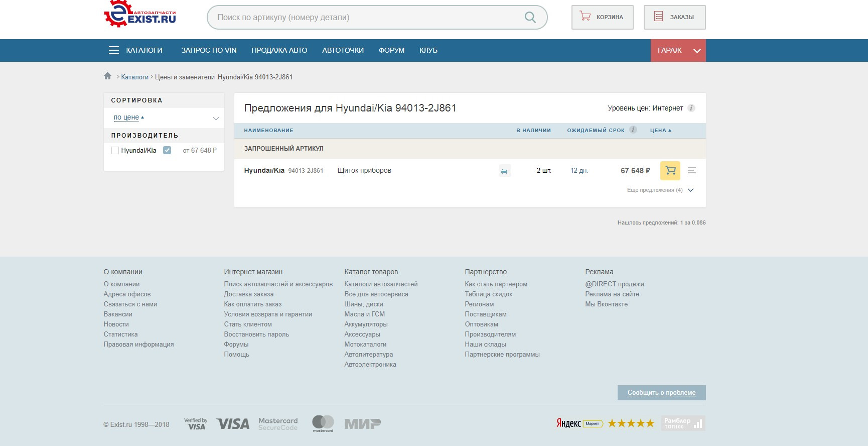Click the МИР payment logo
The height and width of the screenshot is (446, 868).
pos(362,424)
